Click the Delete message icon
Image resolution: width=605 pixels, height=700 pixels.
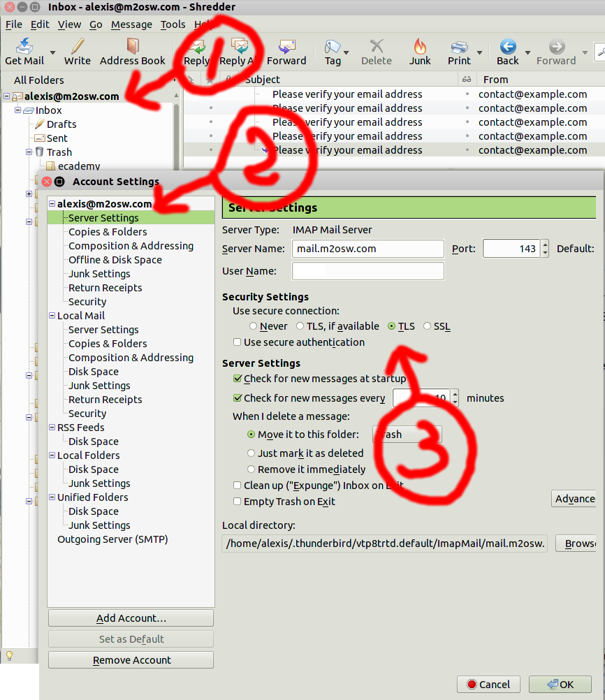point(377,46)
